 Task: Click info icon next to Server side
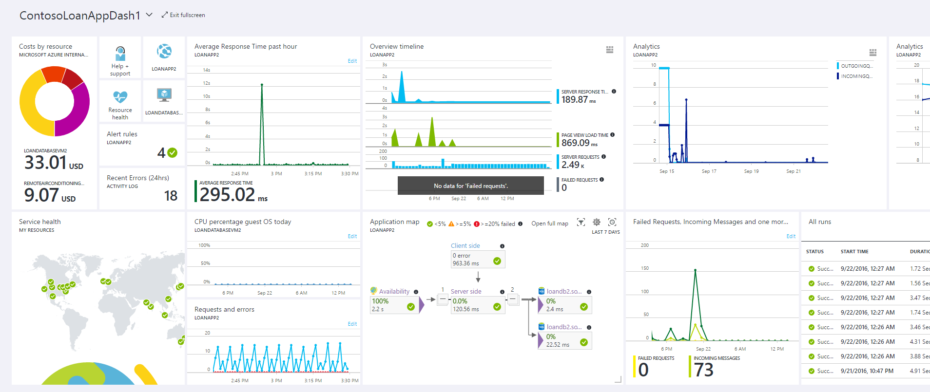click(x=502, y=292)
